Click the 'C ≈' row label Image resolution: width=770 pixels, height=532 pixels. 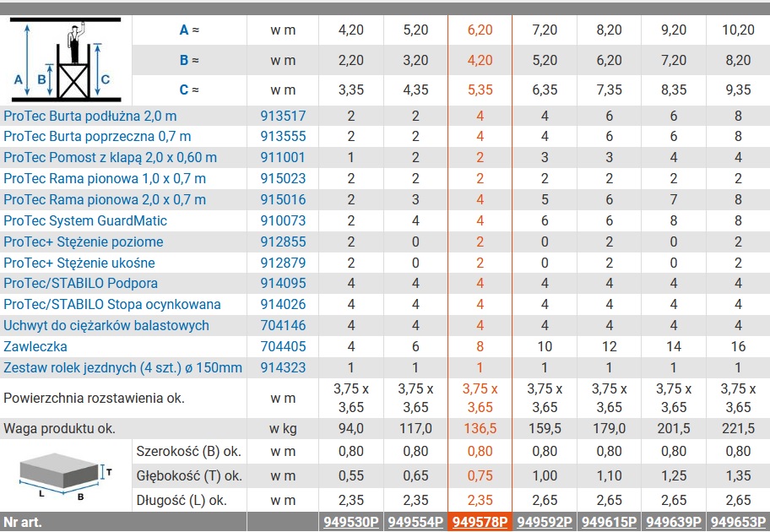(x=189, y=90)
